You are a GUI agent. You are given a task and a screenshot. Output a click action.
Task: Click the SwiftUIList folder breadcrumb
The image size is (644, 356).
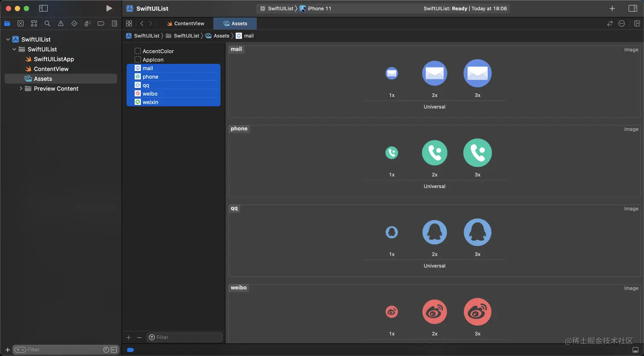183,36
